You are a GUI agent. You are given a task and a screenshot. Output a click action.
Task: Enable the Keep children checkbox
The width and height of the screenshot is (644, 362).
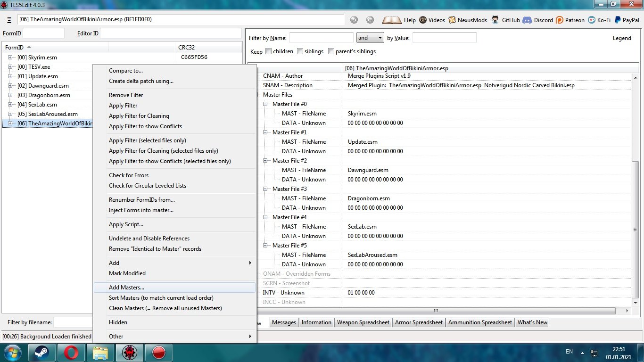pos(269,51)
